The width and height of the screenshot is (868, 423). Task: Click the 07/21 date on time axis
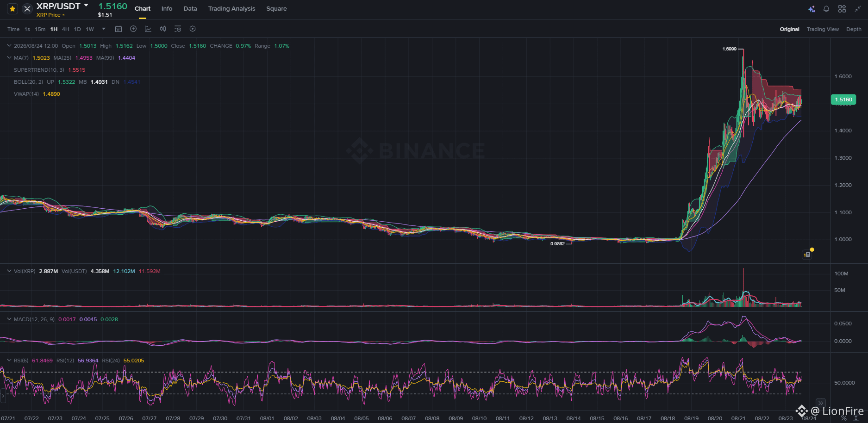pyautogui.click(x=8, y=418)
